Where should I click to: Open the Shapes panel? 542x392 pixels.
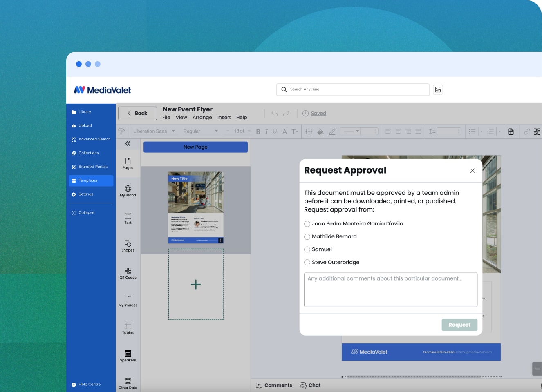pos(128,245)
